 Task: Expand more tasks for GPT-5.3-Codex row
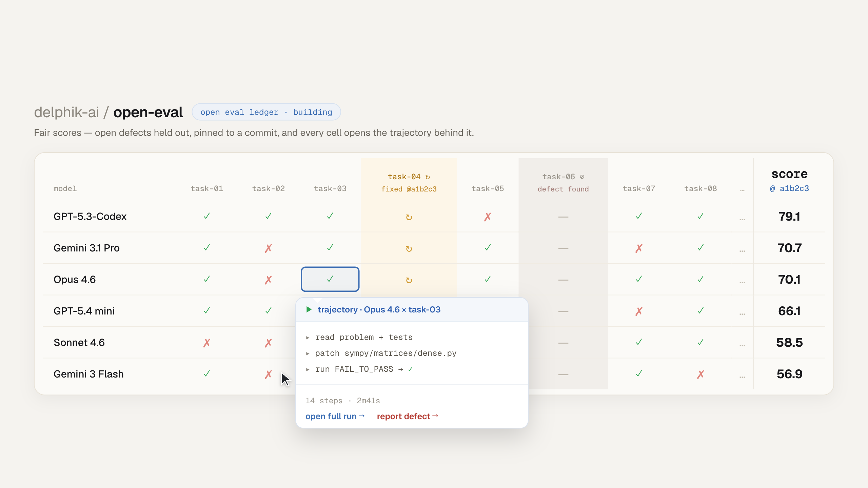pyautogui.click(x=742, y=219)
